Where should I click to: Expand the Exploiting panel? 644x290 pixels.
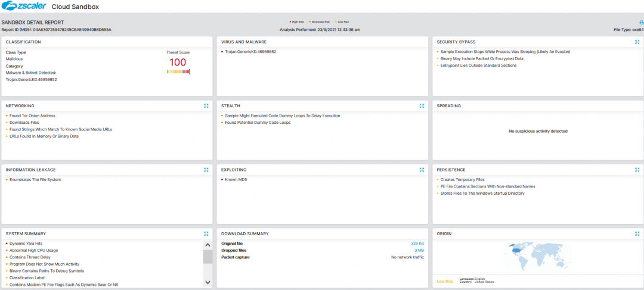(x=422, y=170)
